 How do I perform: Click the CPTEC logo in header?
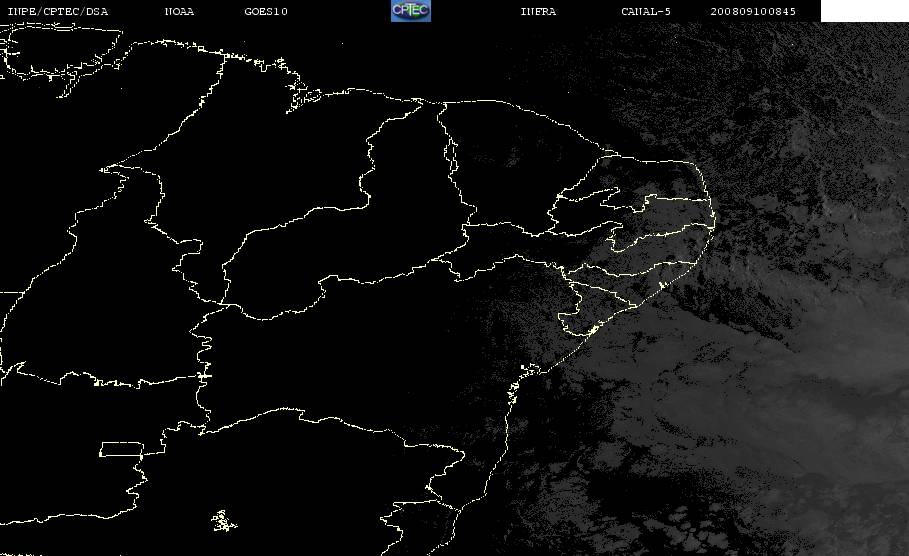410,11
